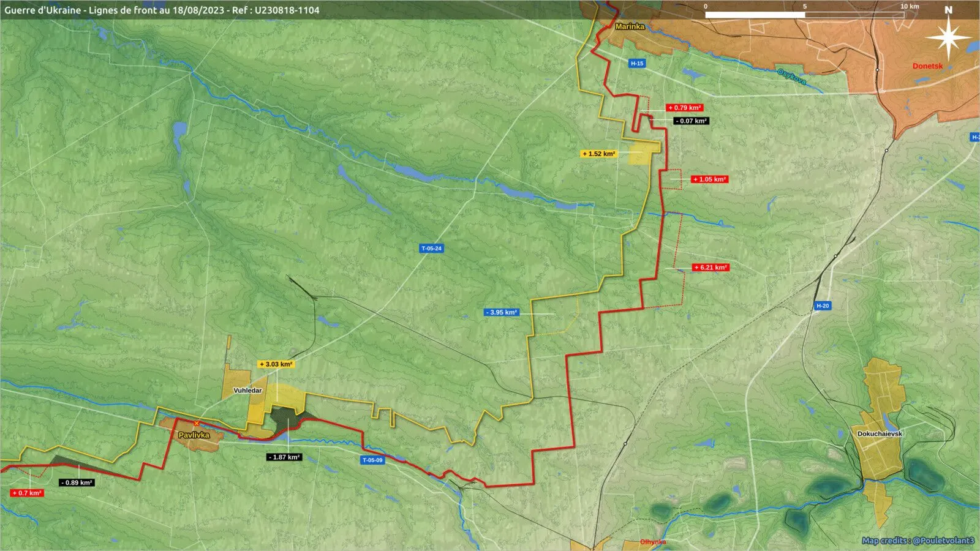Click the + 0.79 km² red label
This screenshot has width=980, height=551.
(685, 108)
